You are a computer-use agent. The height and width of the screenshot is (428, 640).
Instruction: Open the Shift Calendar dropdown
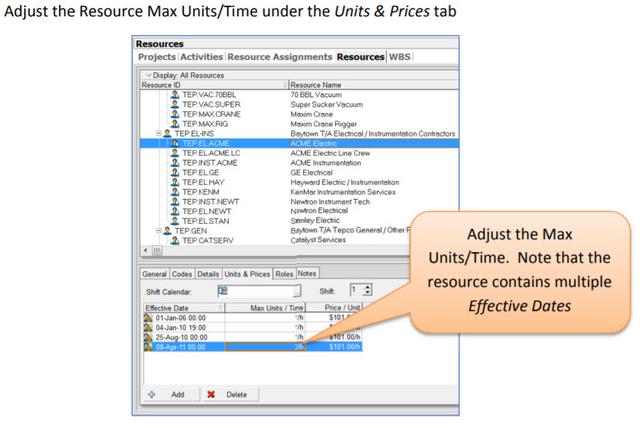(x=297, y=291)
